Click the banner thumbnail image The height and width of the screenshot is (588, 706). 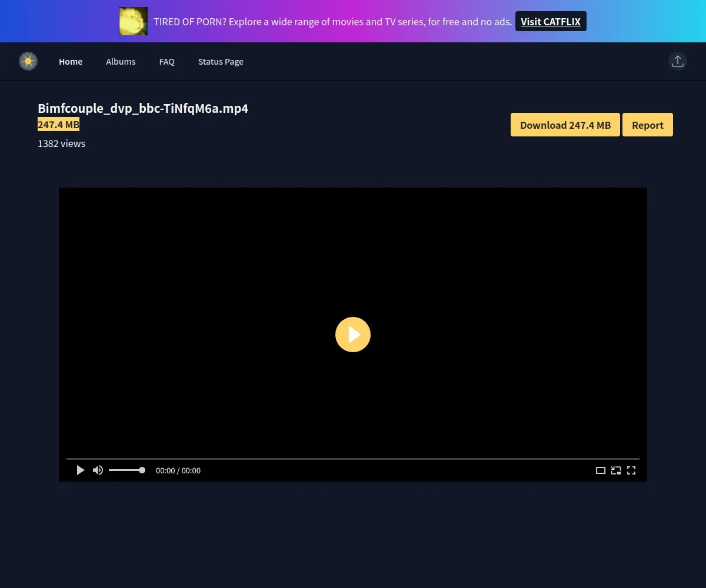[134, 21]
